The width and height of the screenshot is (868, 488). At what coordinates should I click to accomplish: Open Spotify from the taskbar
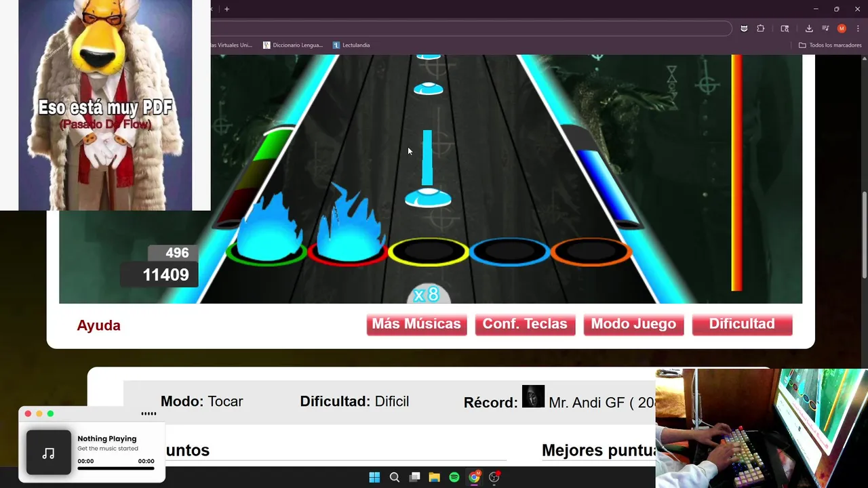(454, 477)
